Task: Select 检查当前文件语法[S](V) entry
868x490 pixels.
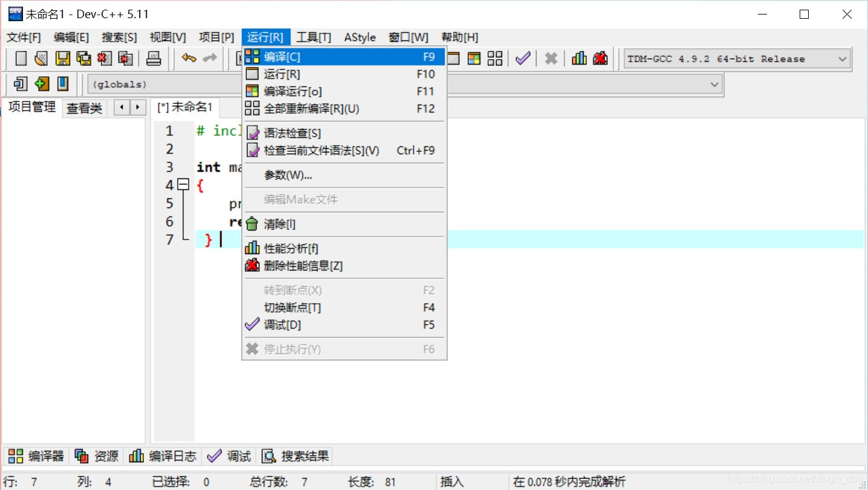Action: pos(344,151)
